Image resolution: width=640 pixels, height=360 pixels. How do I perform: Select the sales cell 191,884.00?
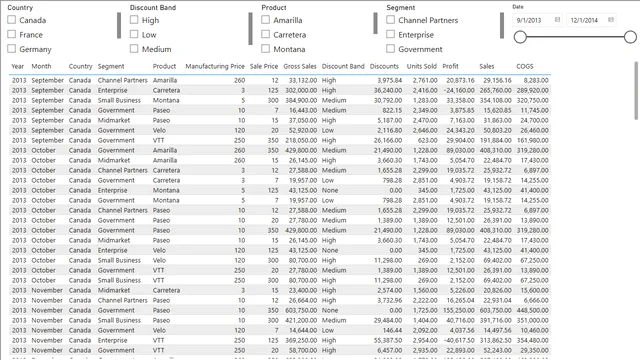495,140
